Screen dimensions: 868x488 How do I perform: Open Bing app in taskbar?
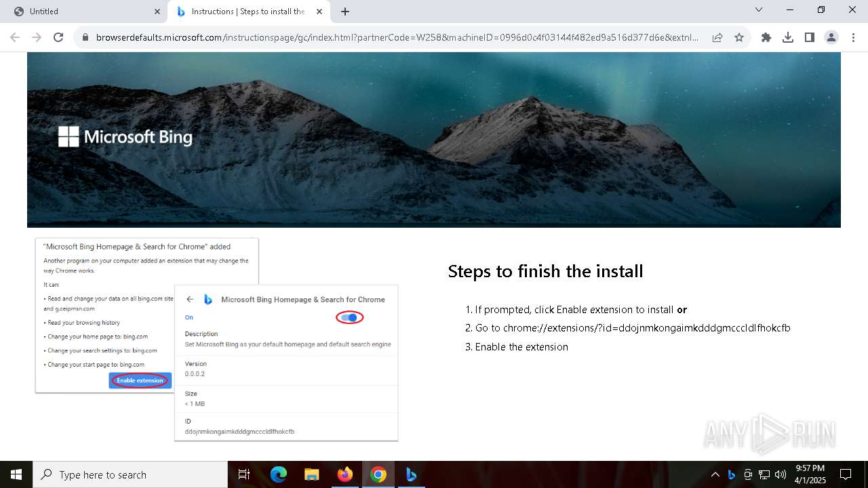pyautogui.click(x=411, y=474)
